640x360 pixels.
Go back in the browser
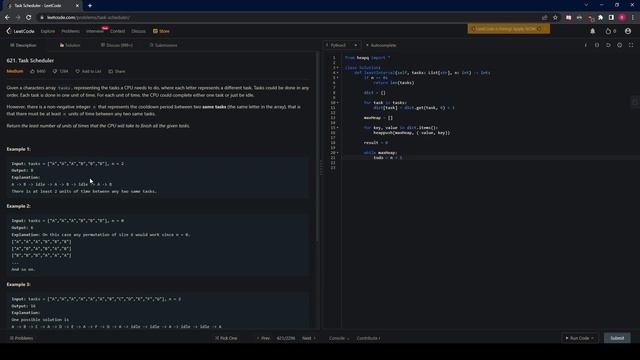click(7, 18)
